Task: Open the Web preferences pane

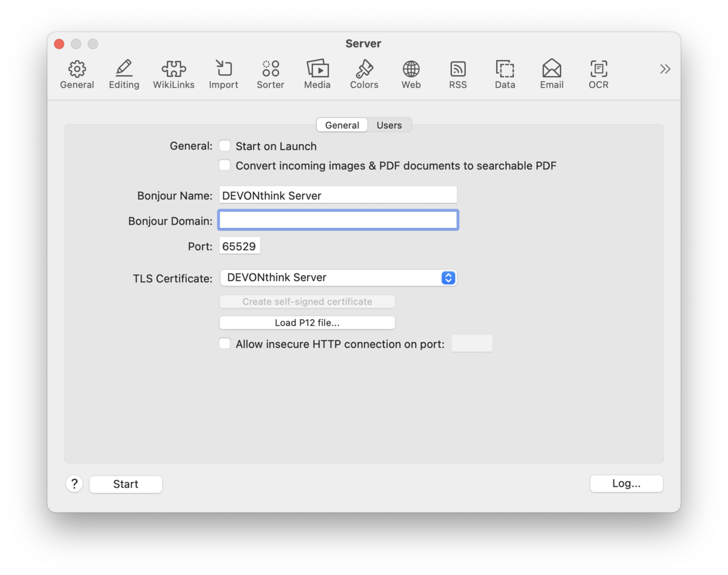Action: coord(411,75)
